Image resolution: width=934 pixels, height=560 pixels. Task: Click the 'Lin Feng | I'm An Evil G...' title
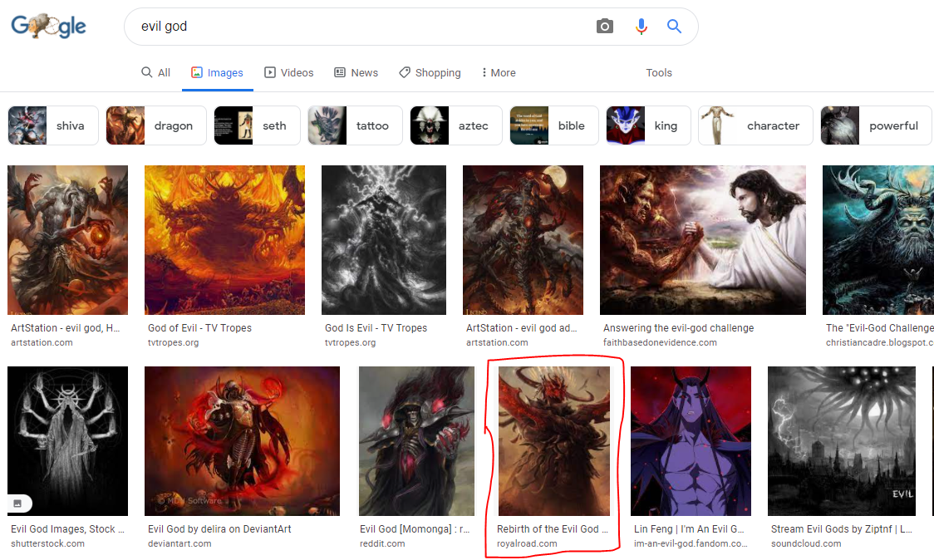[x=689, y=529]
